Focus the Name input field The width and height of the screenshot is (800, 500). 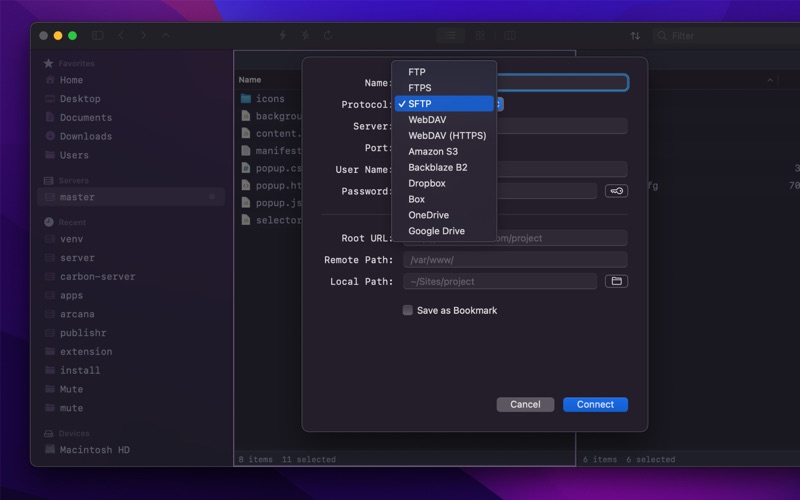click(562, 83)
